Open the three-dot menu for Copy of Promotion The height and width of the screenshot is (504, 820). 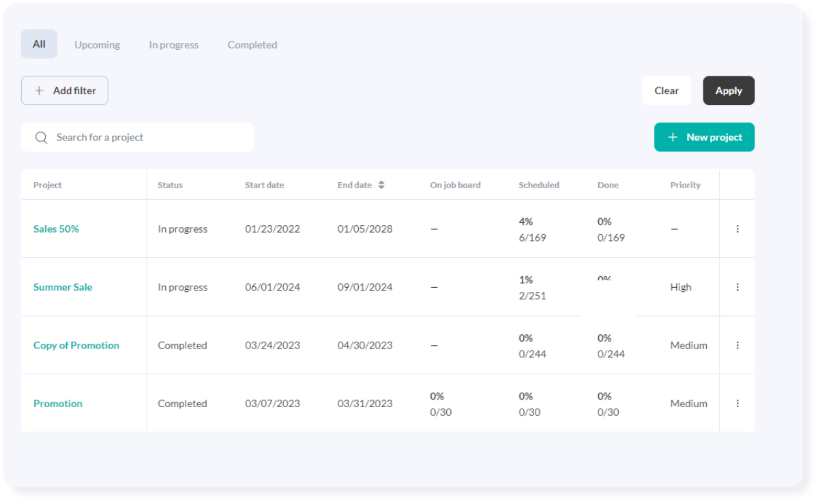[737, 345]
